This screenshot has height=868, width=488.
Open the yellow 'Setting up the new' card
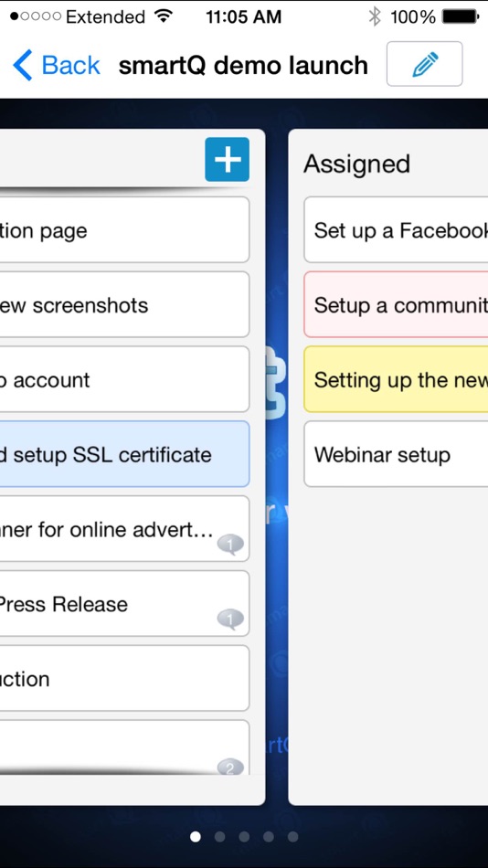pos(396,379)
